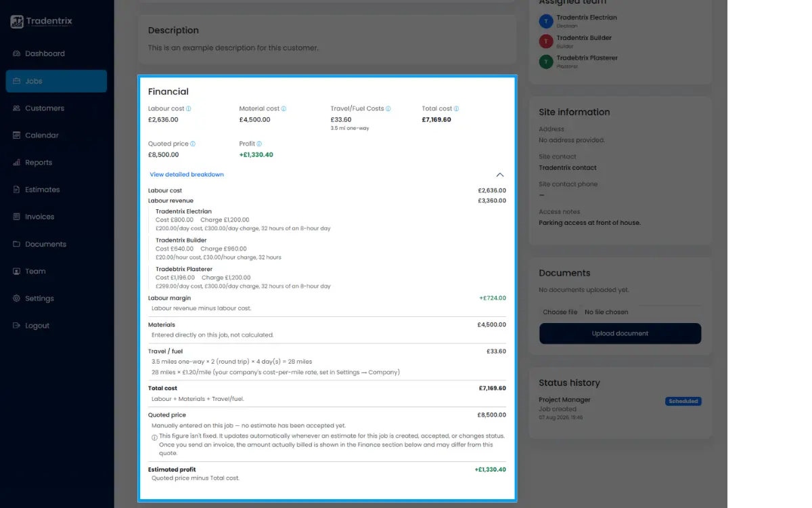Click the Parking access at front of house note
Viewport: 812px width, 508px height.
pos(589,223)
